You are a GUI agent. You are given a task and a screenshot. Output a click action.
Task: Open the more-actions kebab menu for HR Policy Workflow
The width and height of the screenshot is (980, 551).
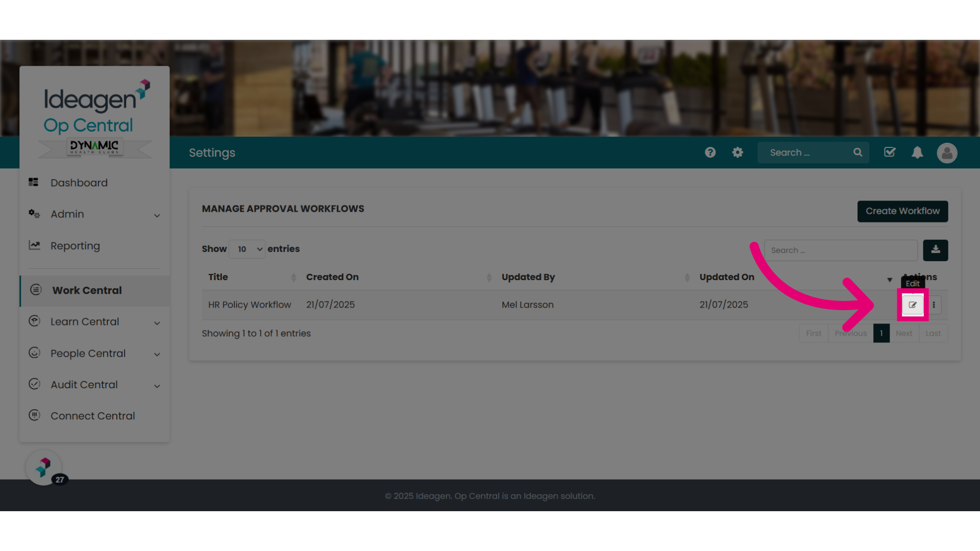point(934,305)
